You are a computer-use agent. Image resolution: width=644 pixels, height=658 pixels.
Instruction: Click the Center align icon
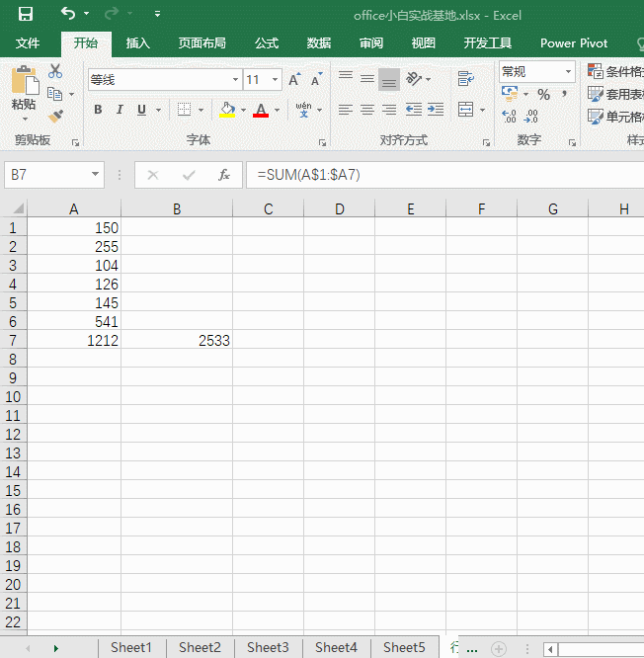[x=367, y=110]
